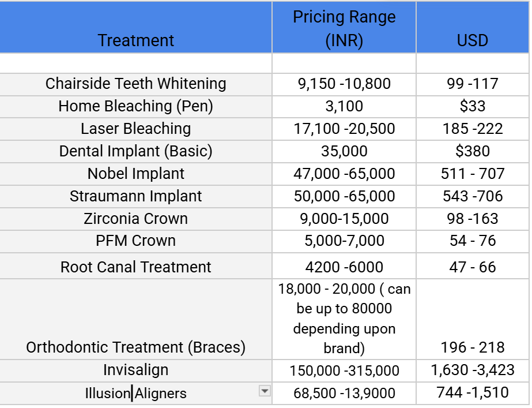Screen dimensions: 532x408
Task: Select the Straumann Implant cell
Action: point(136,196)
